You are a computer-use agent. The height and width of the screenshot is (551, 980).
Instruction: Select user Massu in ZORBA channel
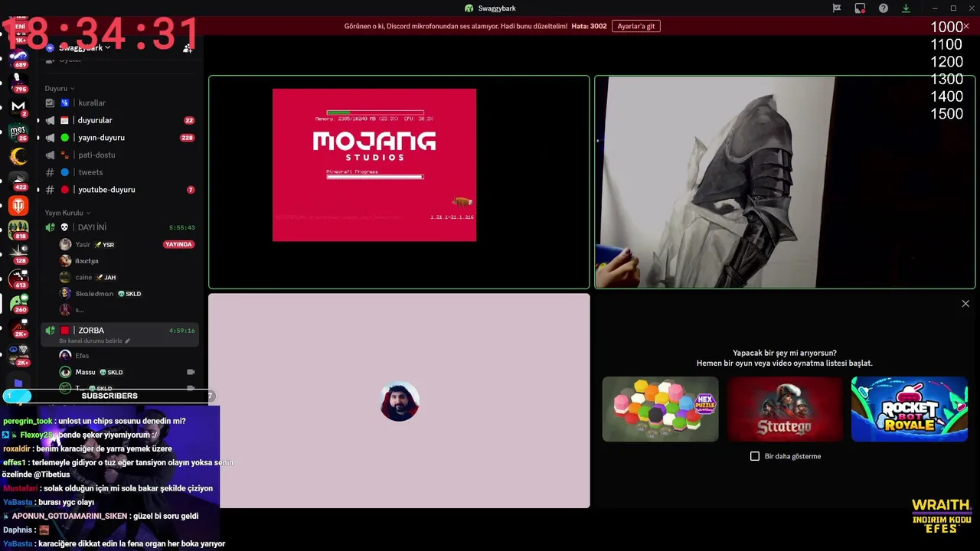127,372
